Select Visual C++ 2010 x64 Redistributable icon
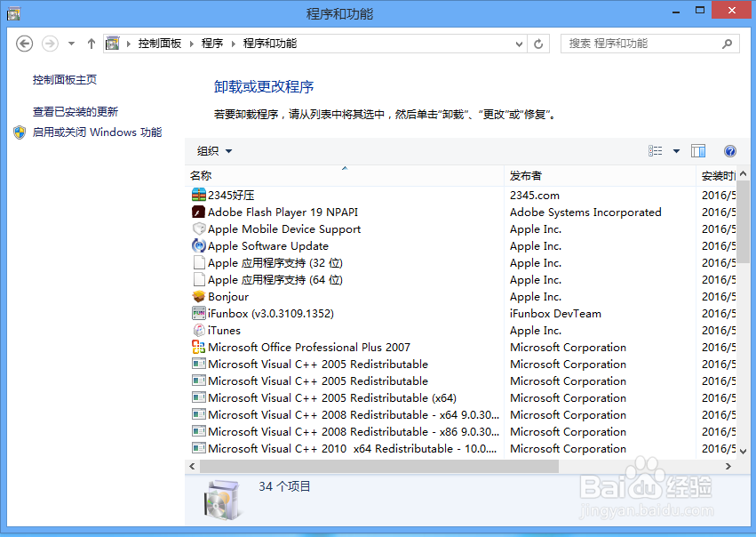Viewport: 756px width, 537px height. click(x=199, y=448)
